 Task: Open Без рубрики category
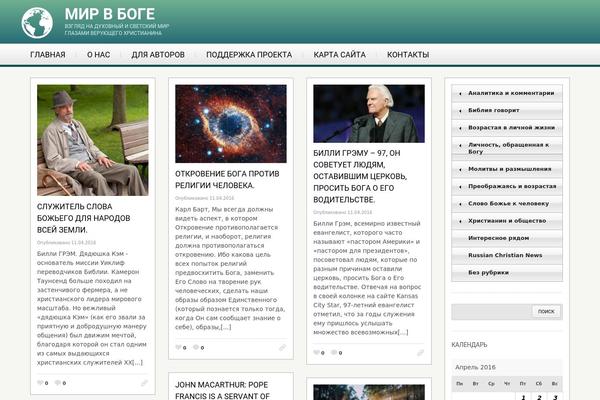click(489, 273)
